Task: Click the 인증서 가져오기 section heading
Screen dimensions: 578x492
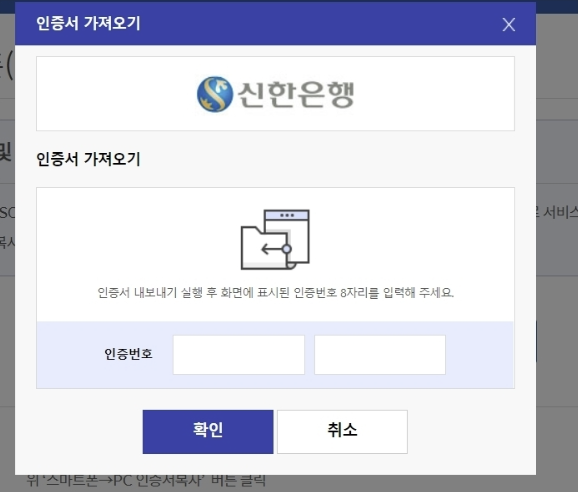Action: tap(88, 159)
